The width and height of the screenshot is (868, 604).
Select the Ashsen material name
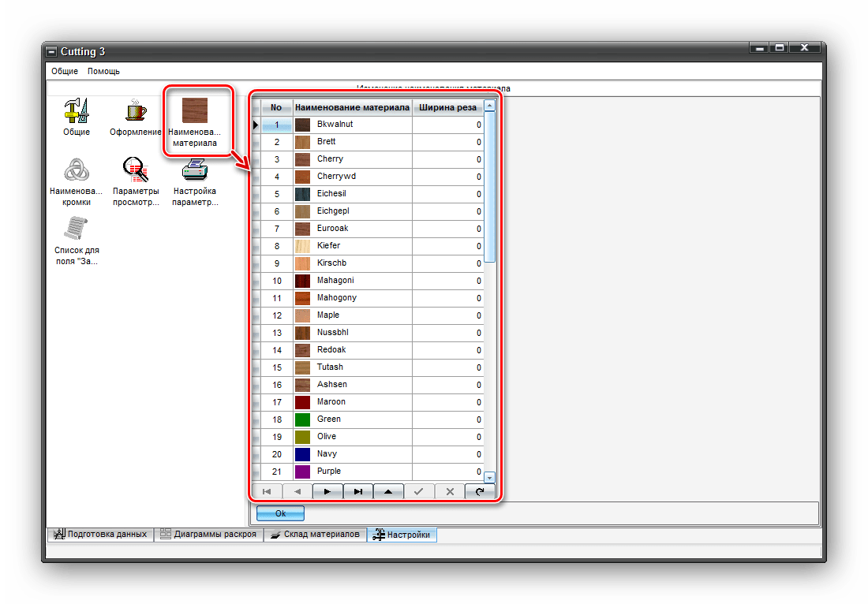[331, 384]
